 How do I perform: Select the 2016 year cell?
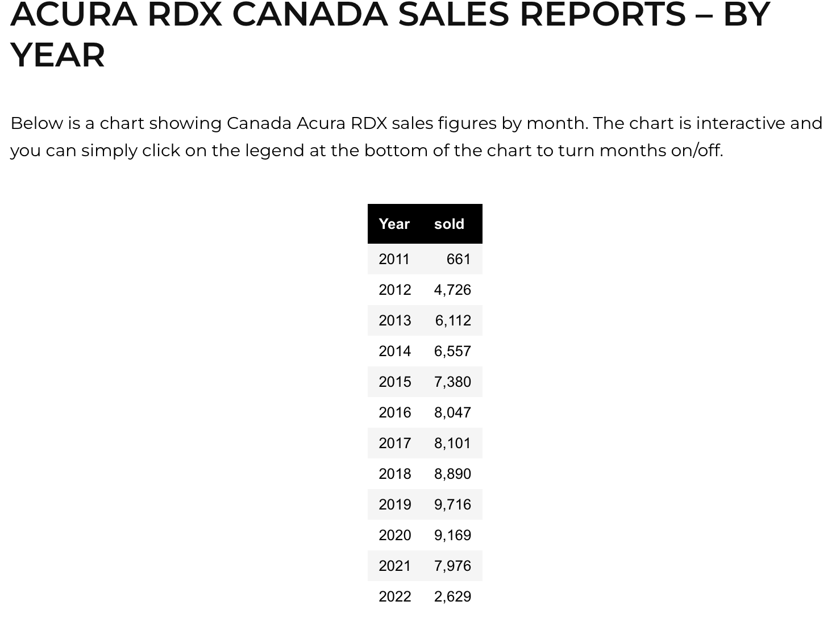tap(394, 413)
